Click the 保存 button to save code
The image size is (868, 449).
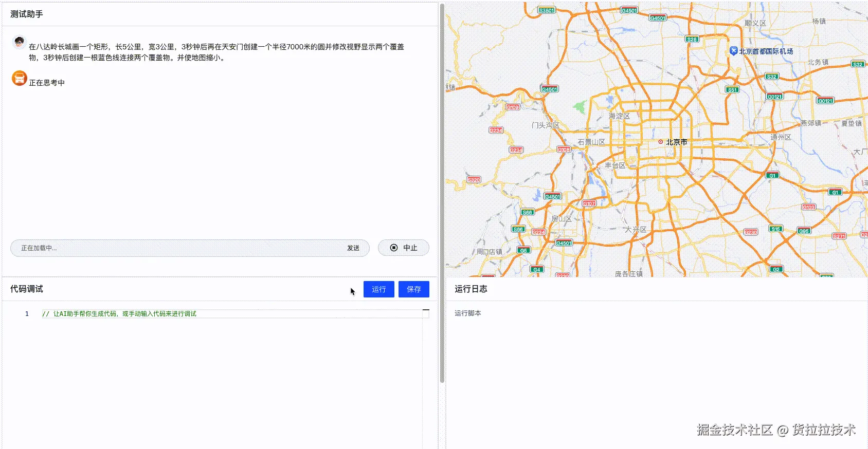(414, 289)
